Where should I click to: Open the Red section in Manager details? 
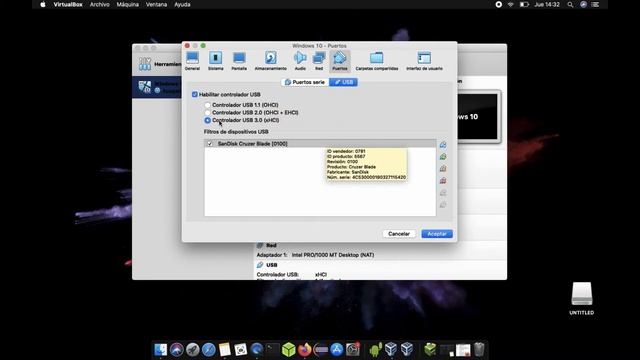tap(271, 245)
